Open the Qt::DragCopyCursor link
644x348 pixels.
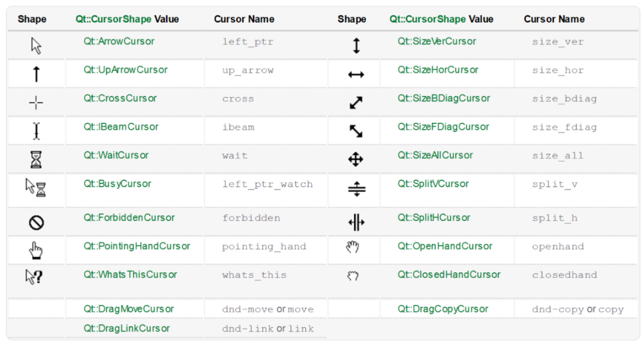(443, 309)
